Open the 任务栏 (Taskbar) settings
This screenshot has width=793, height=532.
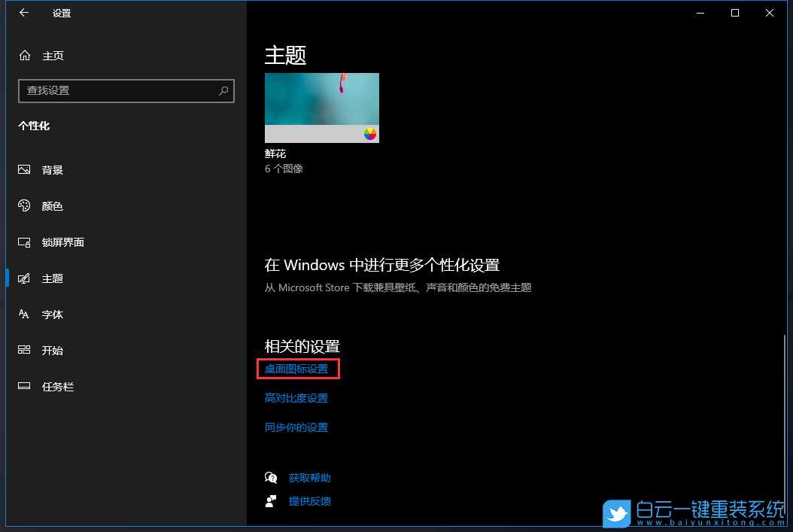point(57,386)
